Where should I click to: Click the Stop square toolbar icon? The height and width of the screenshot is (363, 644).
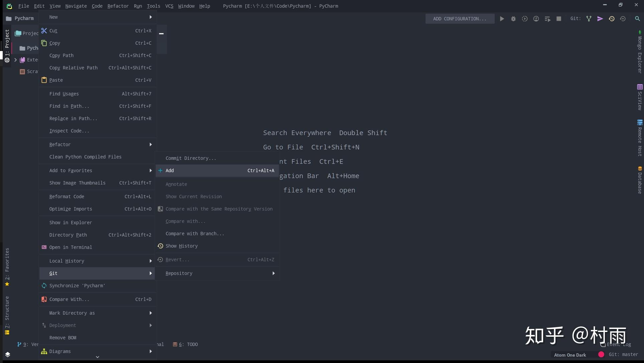click(x=559, y=19)
